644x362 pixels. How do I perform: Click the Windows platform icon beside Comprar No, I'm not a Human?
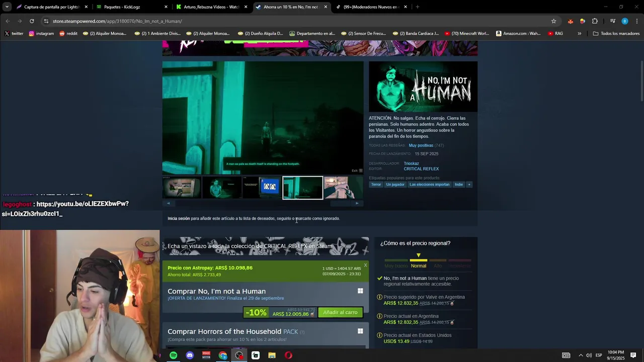coord(360,291)
